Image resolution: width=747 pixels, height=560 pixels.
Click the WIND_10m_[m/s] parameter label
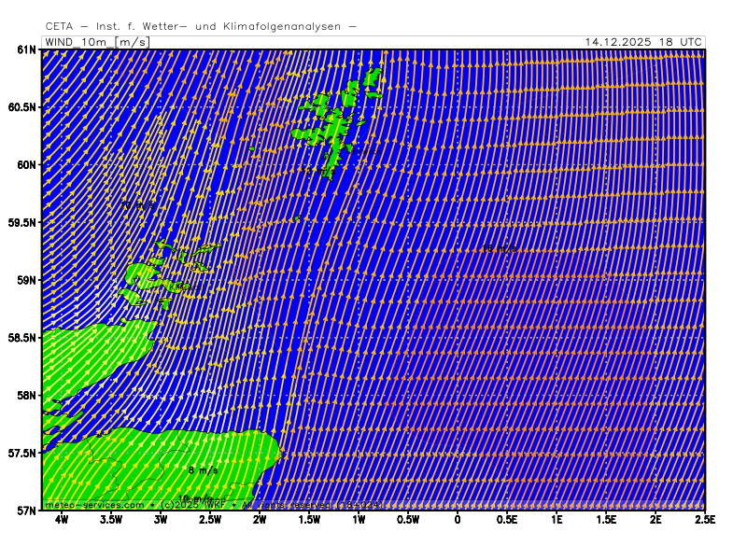click(96, 42)
